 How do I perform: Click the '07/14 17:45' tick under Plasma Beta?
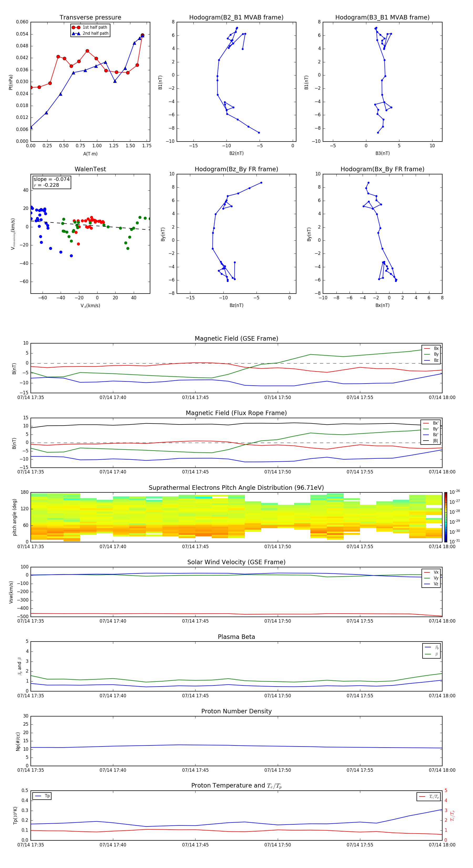195,695
